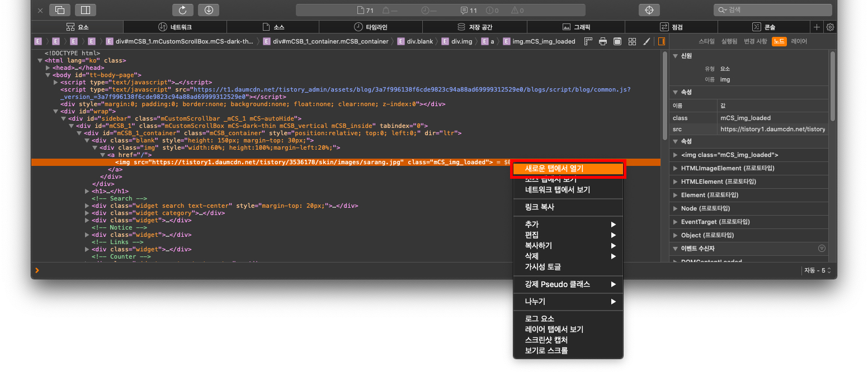Collapse the 이벤트 수신자 section
868x372 pixels.
pos(674,248)
